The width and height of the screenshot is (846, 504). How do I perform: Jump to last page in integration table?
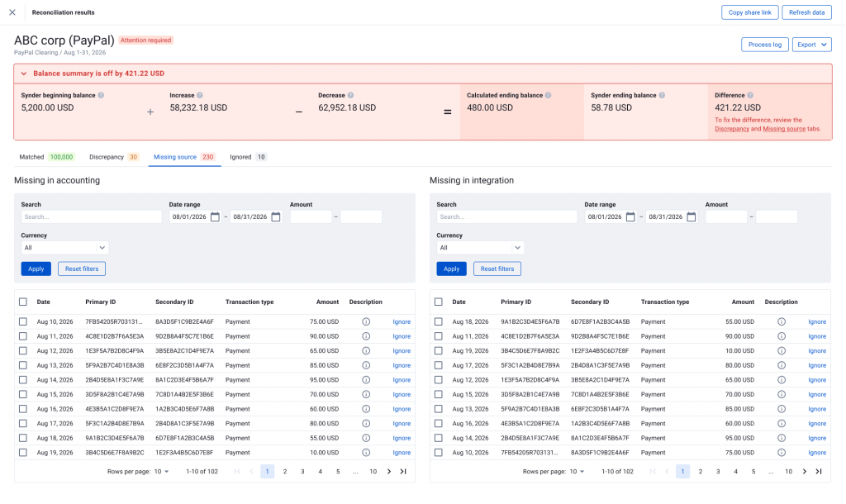[819, 471]
